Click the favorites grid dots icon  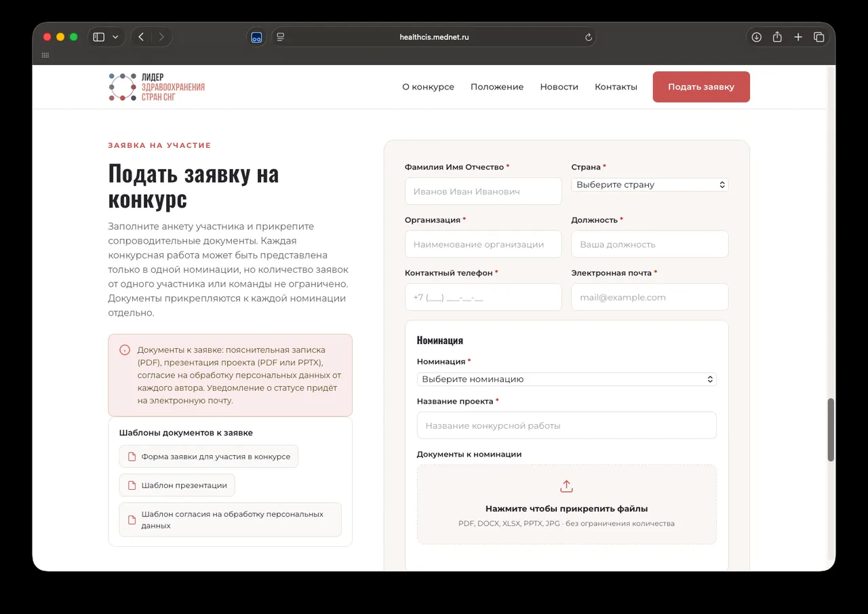[x=45, y=56]
